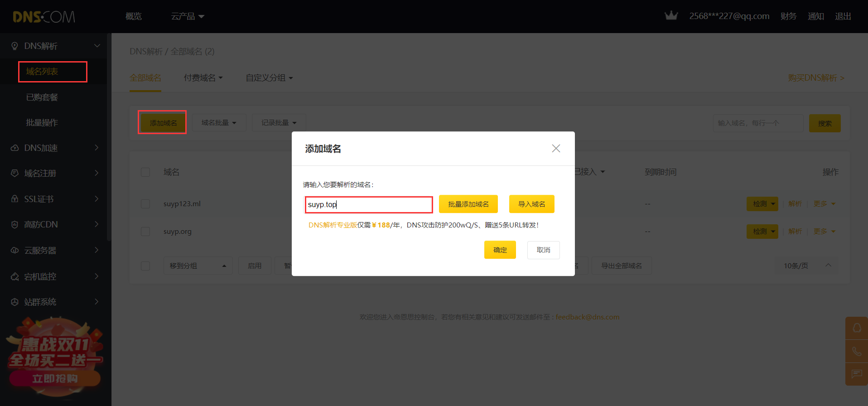The height and width of the screenshot is (406, 868).
Task: Click the 域名注册 sidebar icon
Action: tap(14, 173)
